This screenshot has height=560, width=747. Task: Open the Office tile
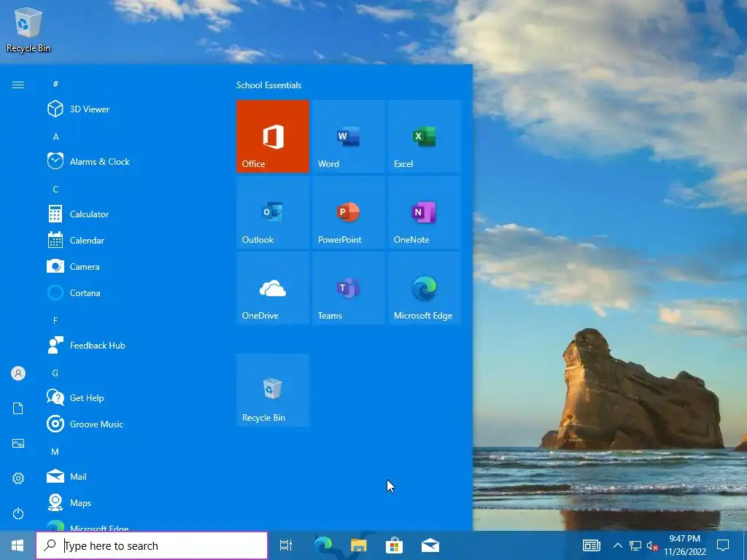(273, 136)
